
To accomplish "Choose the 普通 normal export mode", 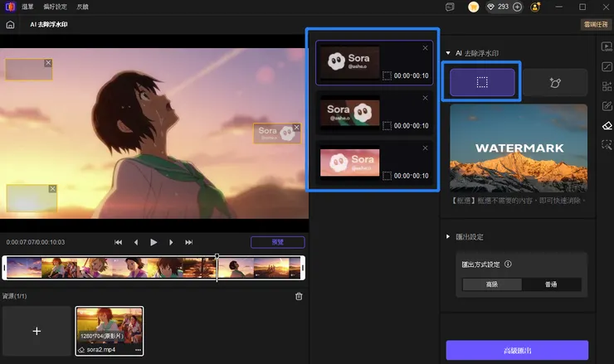I will (x=551, y=284).
